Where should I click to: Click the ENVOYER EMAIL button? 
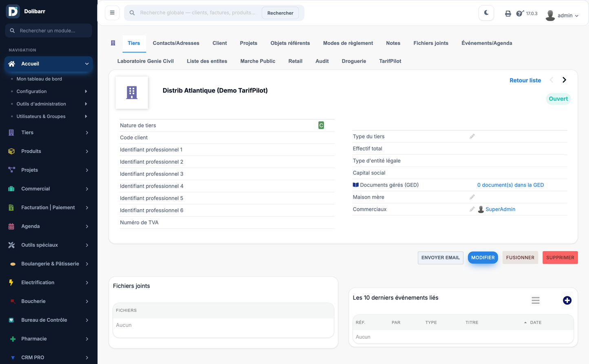point(441,258)
